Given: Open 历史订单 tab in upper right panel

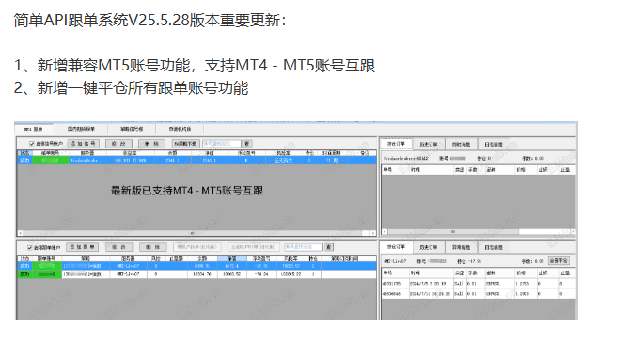Looking at the screenshot, I should tap(429, 145).
